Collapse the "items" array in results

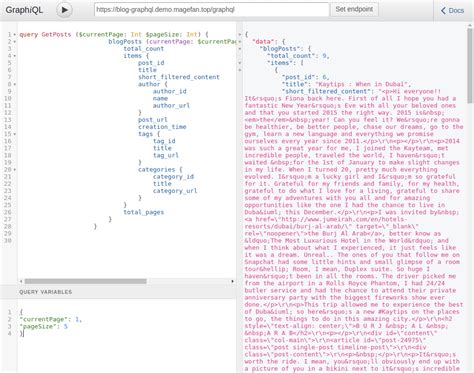coord(240,63)
